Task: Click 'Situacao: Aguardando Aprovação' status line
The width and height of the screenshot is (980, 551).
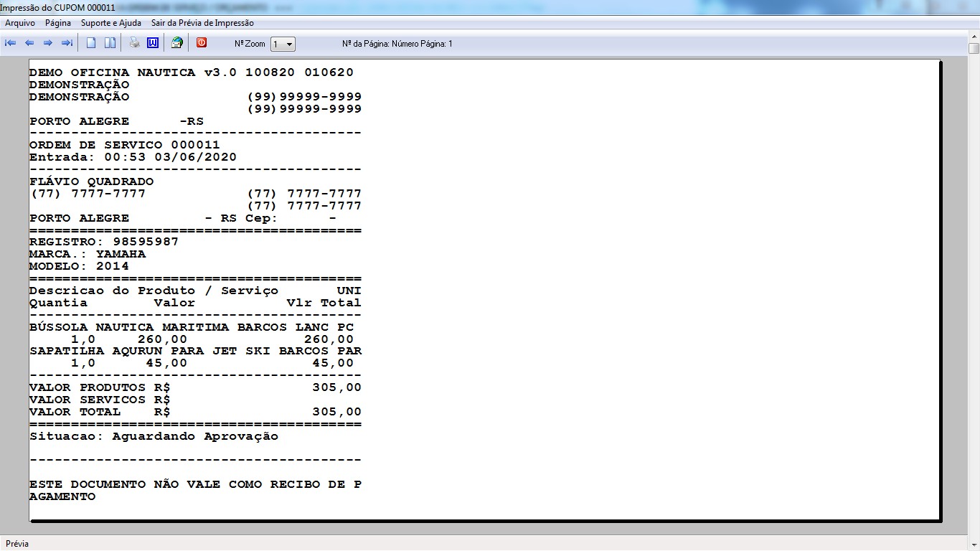Action: [x=154, y=436]
